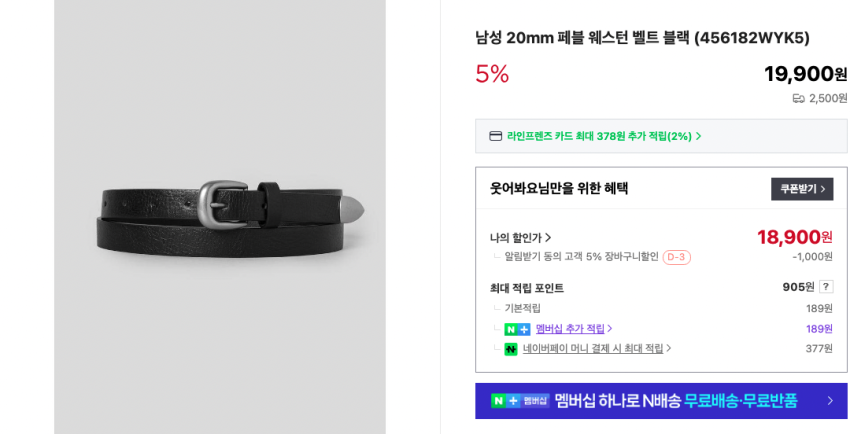
Task: Click the N+ 멤버십 badge on the blue banner
Action: pyautogui.click(x=520, y=401)
